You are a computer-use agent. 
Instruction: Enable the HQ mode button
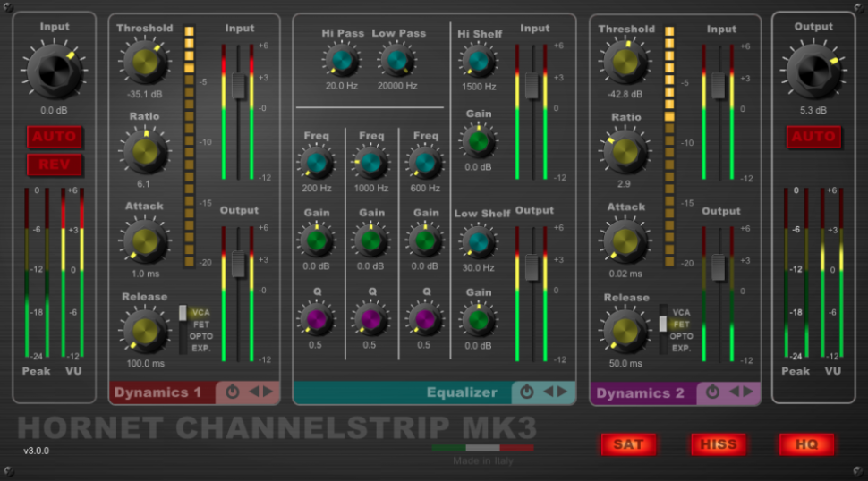806,444
